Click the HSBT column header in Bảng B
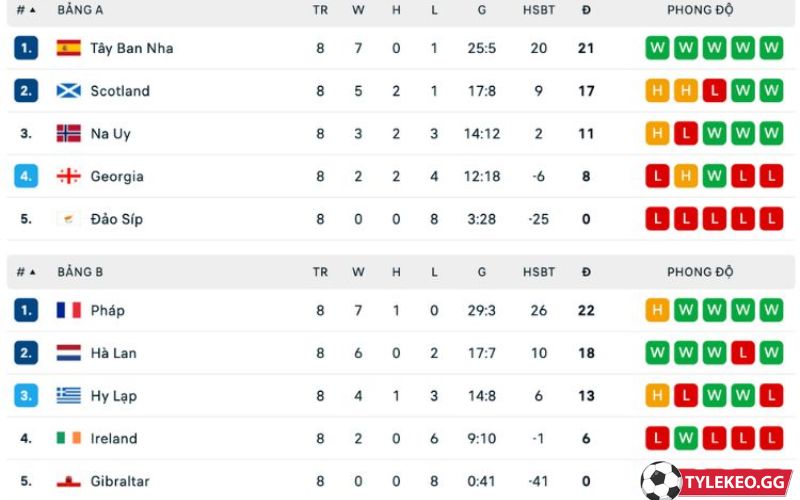The image size is (800, 500). point(538,272)
